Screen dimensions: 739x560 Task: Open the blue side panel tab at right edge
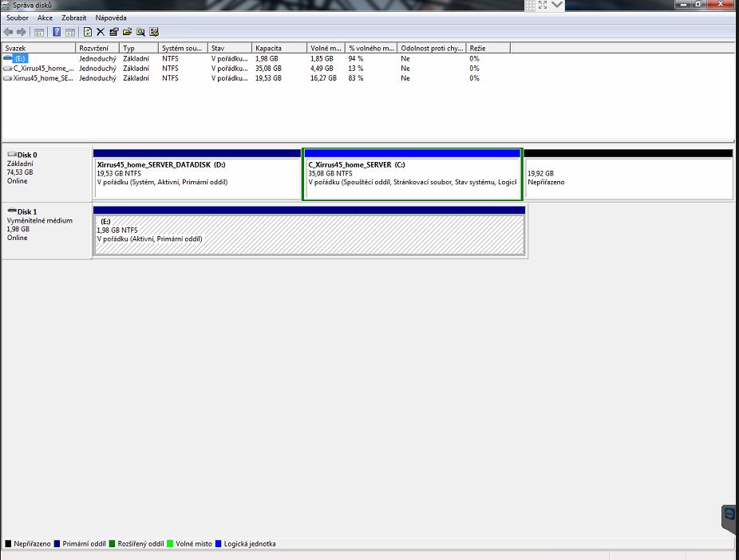(729, 519)
